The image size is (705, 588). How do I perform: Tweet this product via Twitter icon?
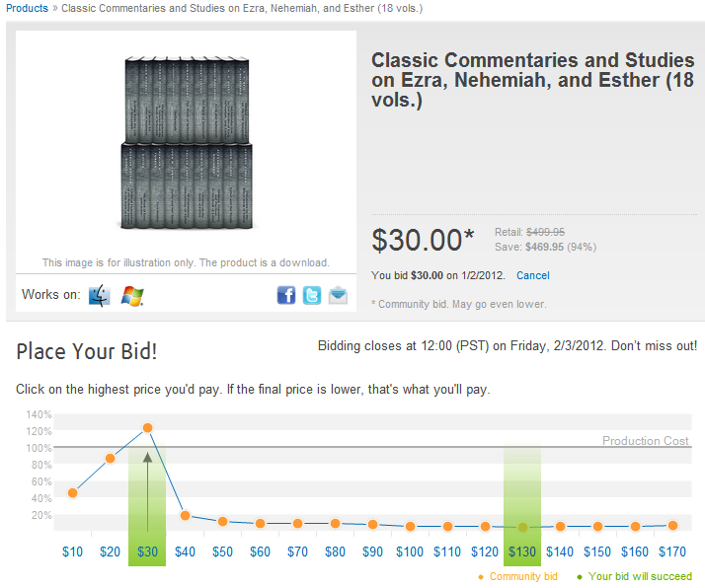pyautogui.click(x=312, y=295)
